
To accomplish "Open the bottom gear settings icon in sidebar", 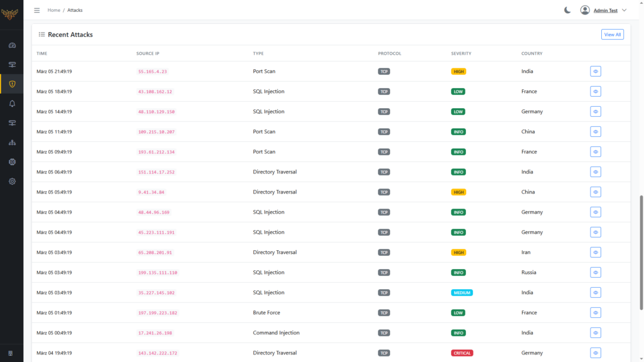I will [11, 182].
